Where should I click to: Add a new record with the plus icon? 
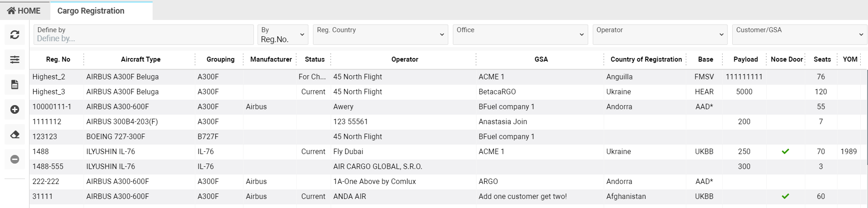click(x=15, y=110)
